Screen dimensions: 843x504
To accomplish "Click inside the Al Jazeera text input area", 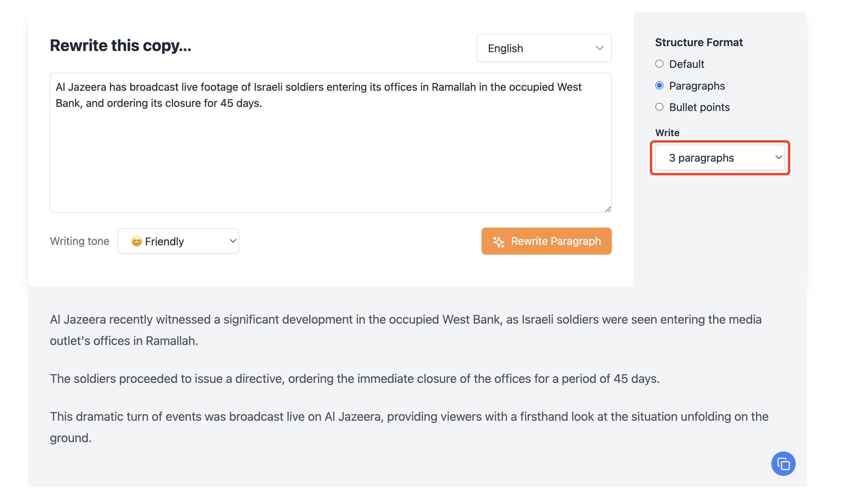I will click(330, 142).
